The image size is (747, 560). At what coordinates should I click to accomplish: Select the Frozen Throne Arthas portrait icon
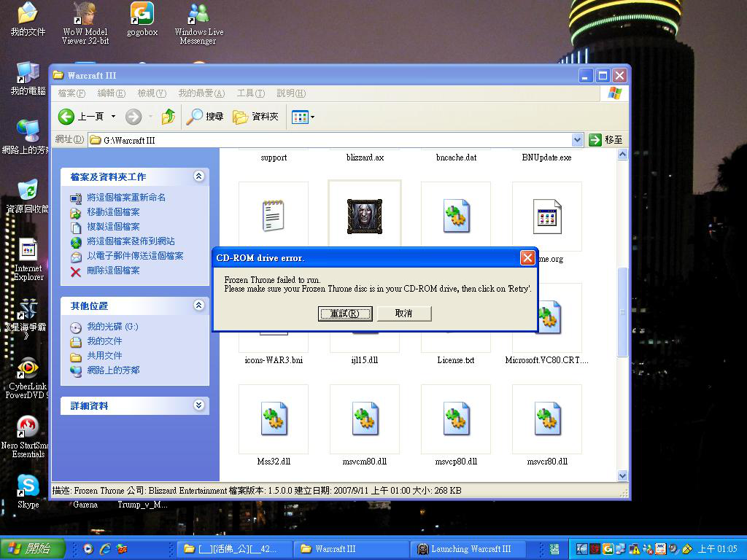coord(365,216)
